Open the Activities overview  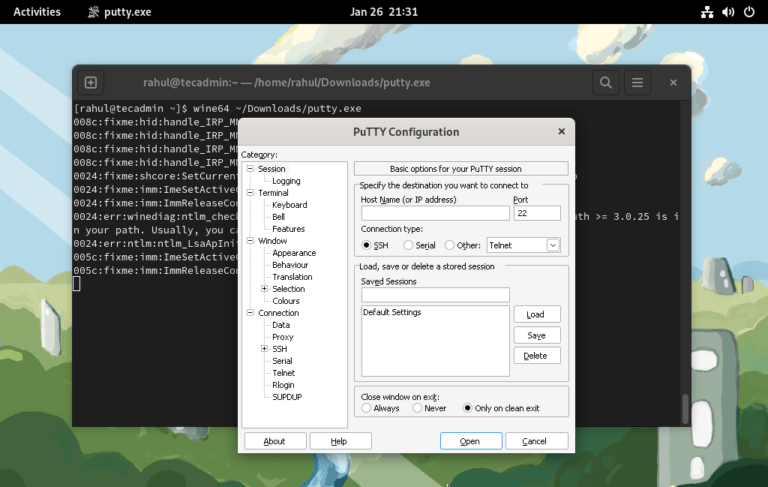click(36, 12)
